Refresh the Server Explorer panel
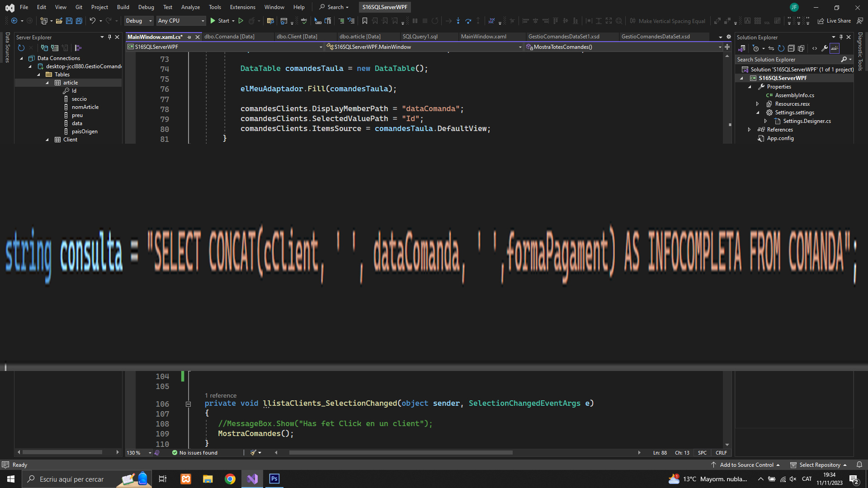Screen dimensions: 868x488 (x=21, y=48)
